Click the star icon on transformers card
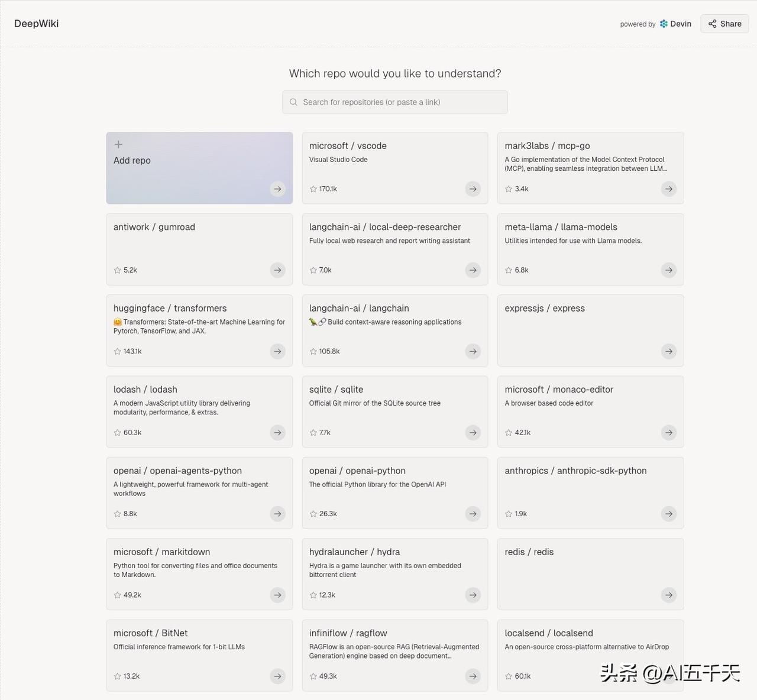The height and width of the screenshot is (700, 757). (117, 351)
